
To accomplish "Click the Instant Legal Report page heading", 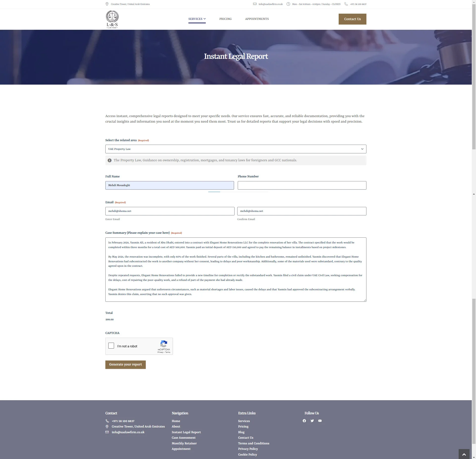I will [236, 56].
